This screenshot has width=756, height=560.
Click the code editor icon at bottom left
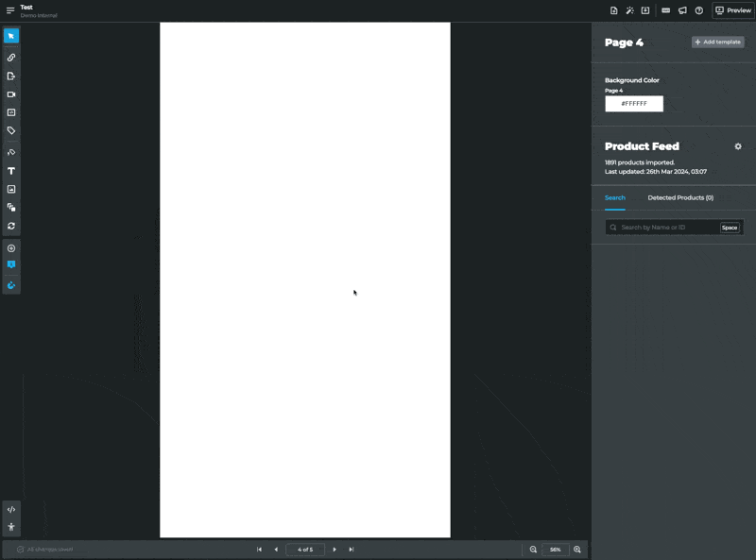pyautogui.click(x=11, y=508)
